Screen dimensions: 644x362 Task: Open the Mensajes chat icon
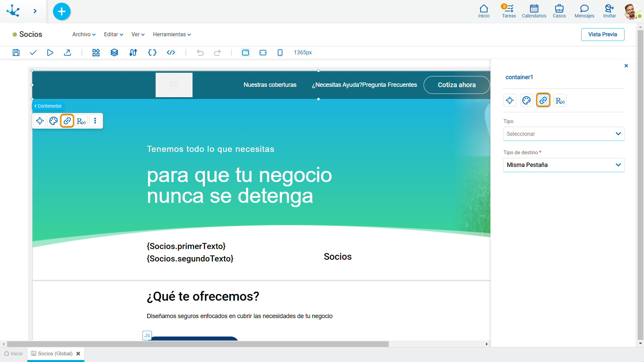tap(584, 11)
